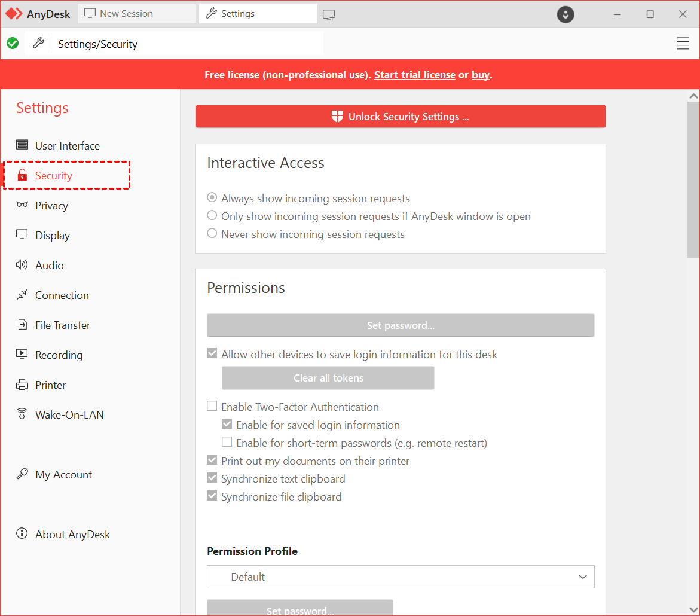Click the hamburger menu icon
Viewport: 700px width, 616px height.
(683, 44)
